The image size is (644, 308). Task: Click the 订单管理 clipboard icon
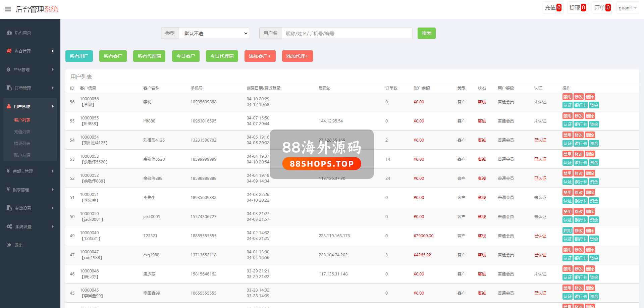[x=9, y=88]
